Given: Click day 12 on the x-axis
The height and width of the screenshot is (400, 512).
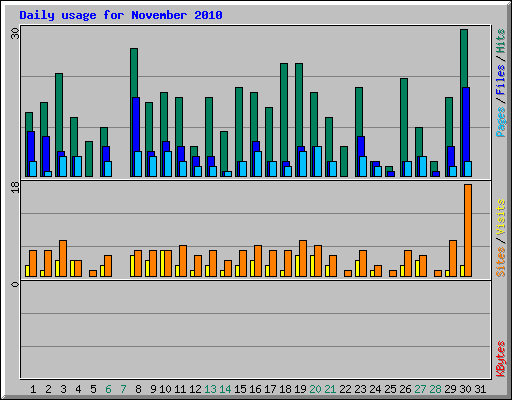Looking at the screenshot, I should 195,389.
